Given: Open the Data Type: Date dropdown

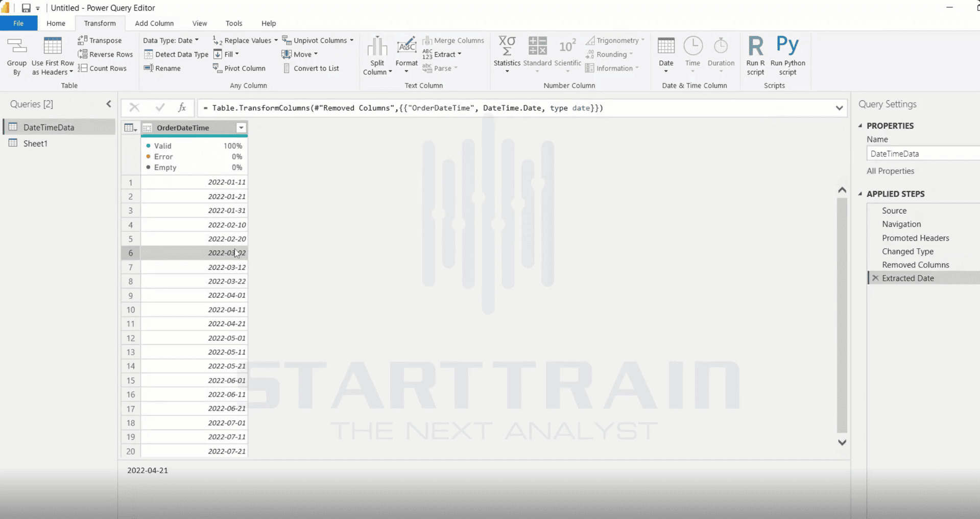Looking at the screenshot, I should tap(171, 40).
